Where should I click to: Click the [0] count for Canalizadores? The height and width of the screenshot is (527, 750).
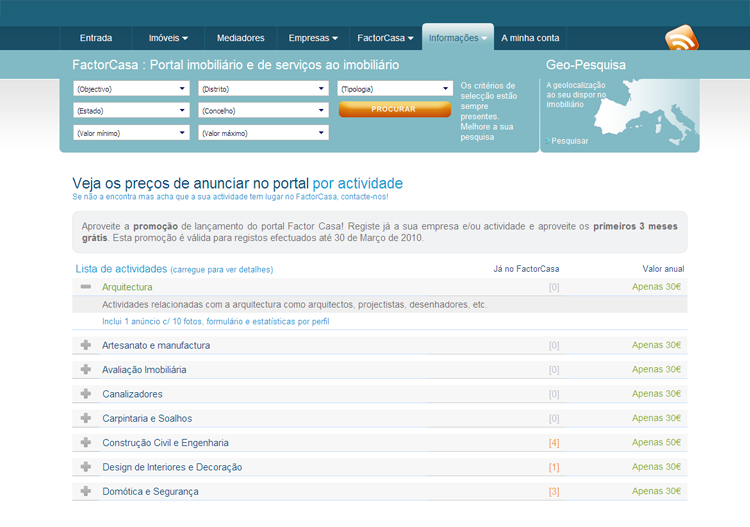click(x=554, y=394)
